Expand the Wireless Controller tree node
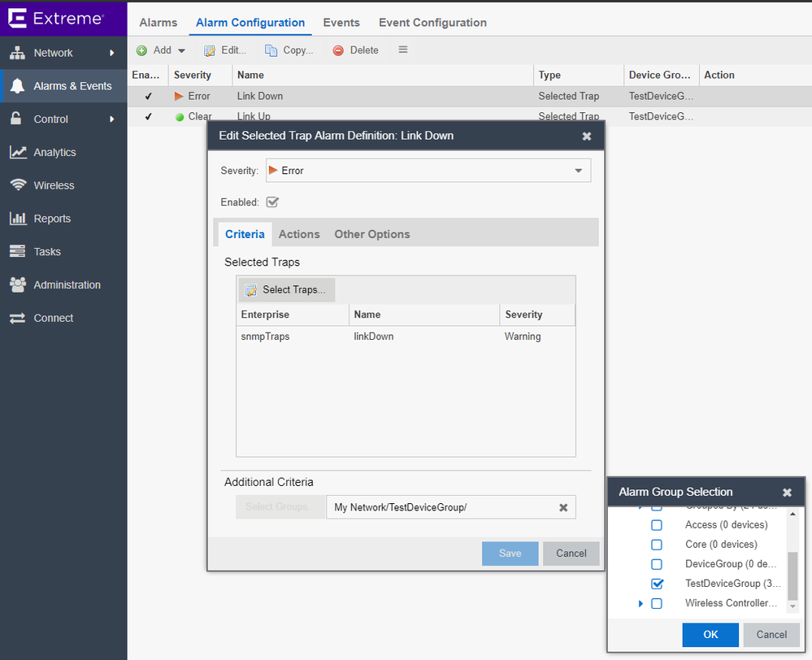812x660 pixels. coord(641,603)
